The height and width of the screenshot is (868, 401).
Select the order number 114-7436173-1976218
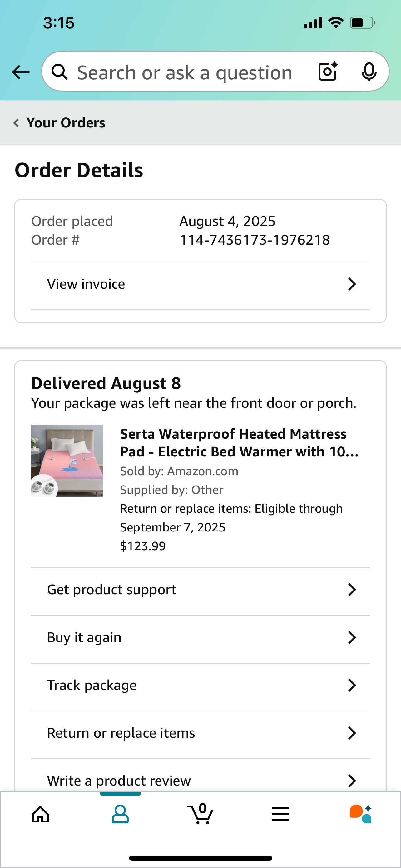[x=255, y=240]
